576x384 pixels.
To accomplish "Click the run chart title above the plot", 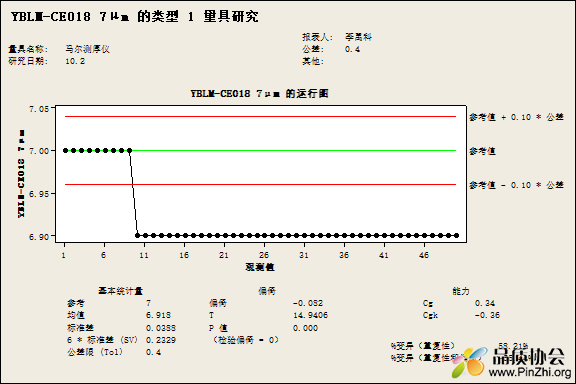I will (x=259, y=94).
